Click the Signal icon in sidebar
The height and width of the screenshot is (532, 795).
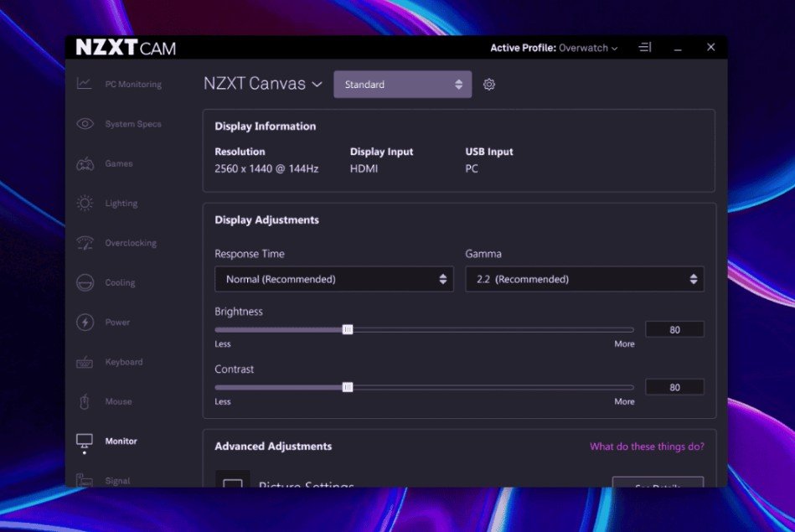point(84,480)
